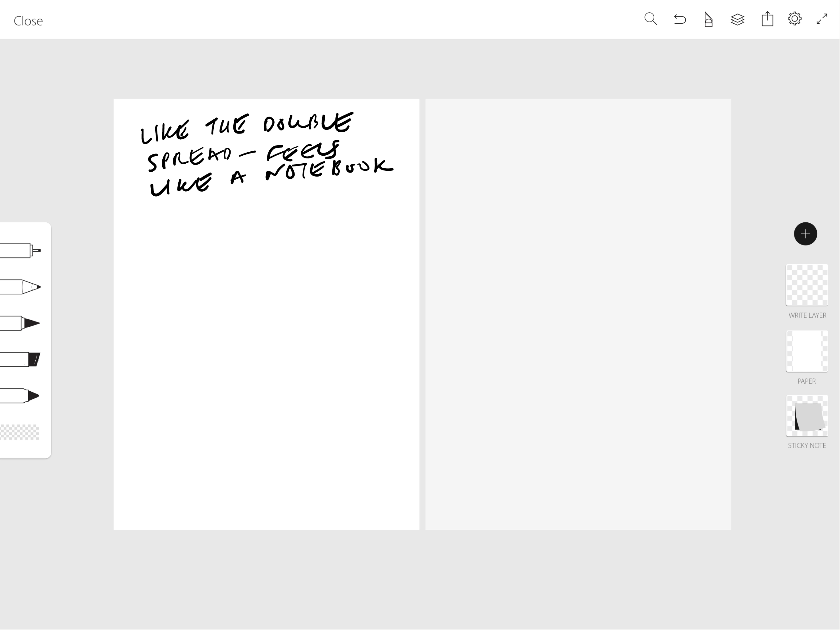
Task: Toggle the layers panel icon
Action: (737, 19)
